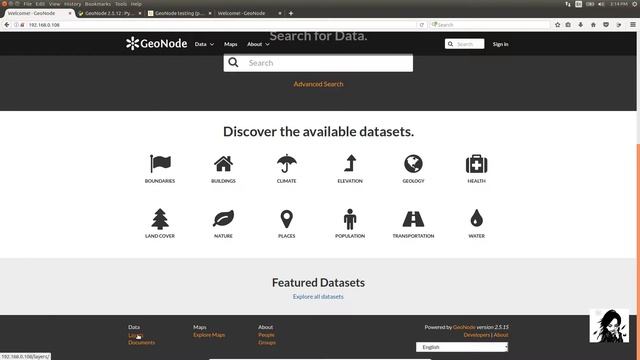Open the Population person icon
The height and width of the screenshot is (360, 640).
tap(350, 219)
